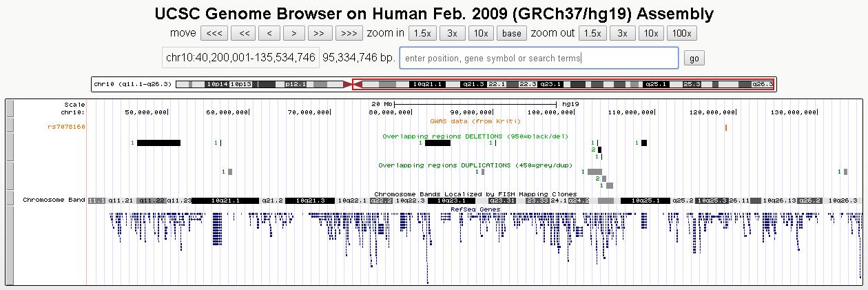Click the position or search terms input field

point(539,58)
